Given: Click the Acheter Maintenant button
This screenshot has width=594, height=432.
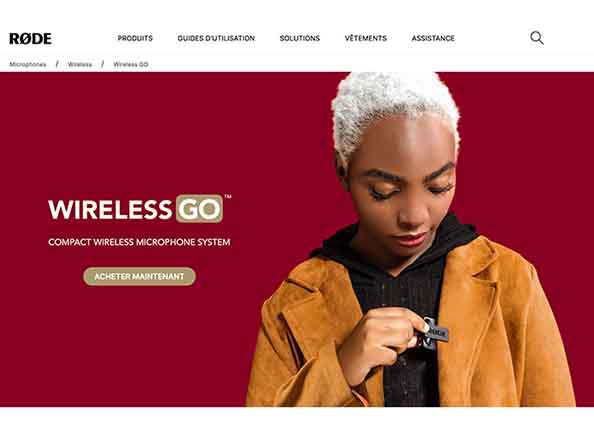Looking at the screenshot, I should 139,276.
